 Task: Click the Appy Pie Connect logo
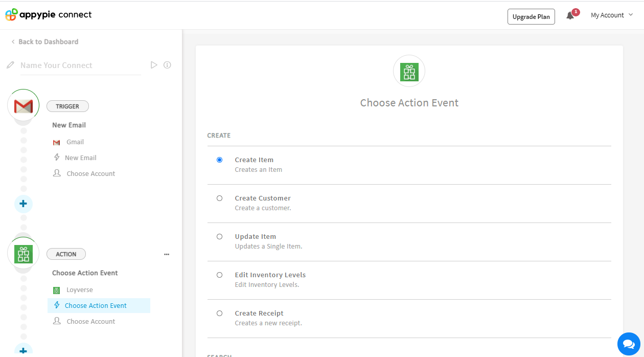pyautogui.click(x=49, y=15)
